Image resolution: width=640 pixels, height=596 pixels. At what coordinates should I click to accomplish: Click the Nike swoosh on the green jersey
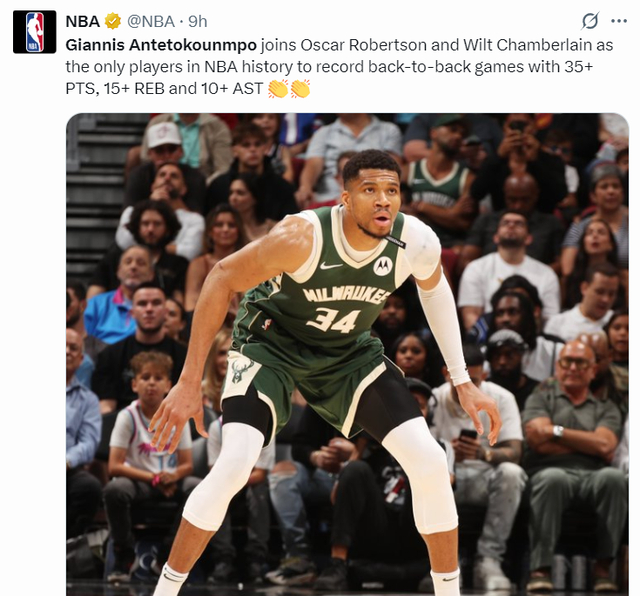coord(331,266)
